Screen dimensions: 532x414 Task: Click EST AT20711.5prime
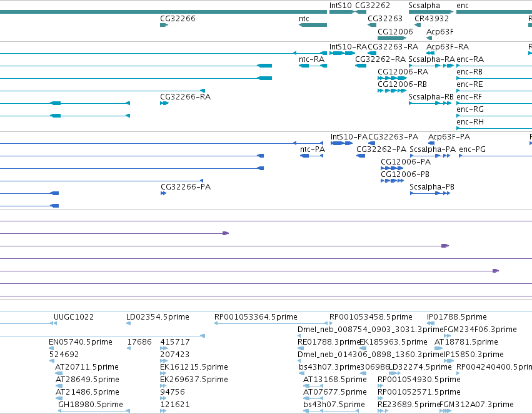87,367
